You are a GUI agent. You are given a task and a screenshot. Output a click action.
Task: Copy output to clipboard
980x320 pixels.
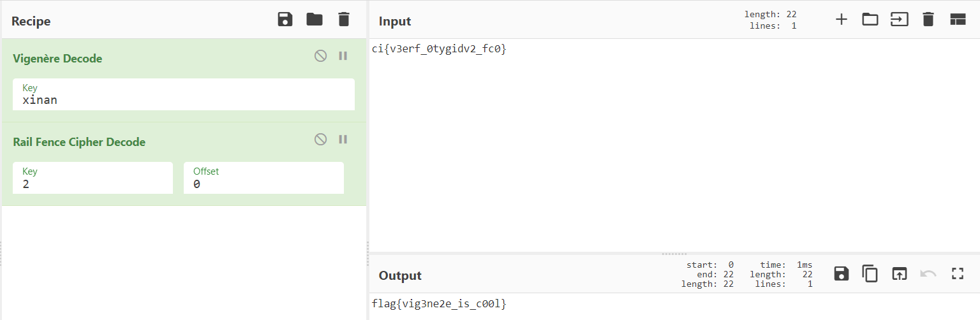click(870, 274)
